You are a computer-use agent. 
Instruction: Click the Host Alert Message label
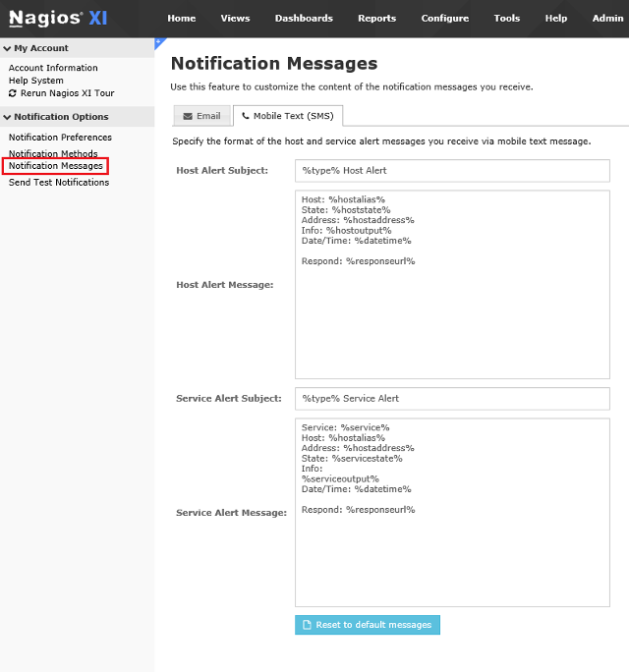(225, 285)
